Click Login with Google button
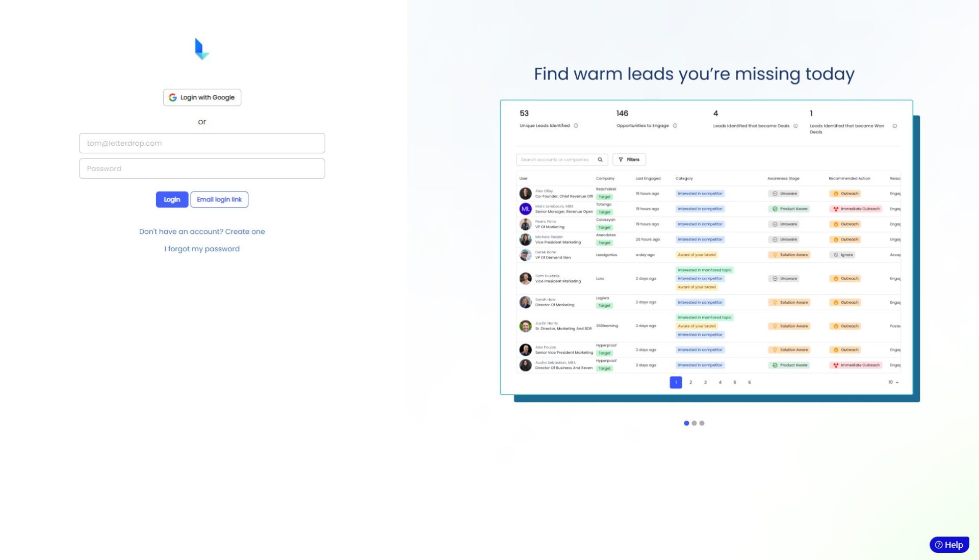 pyautogui.click(x=202, y=97)
